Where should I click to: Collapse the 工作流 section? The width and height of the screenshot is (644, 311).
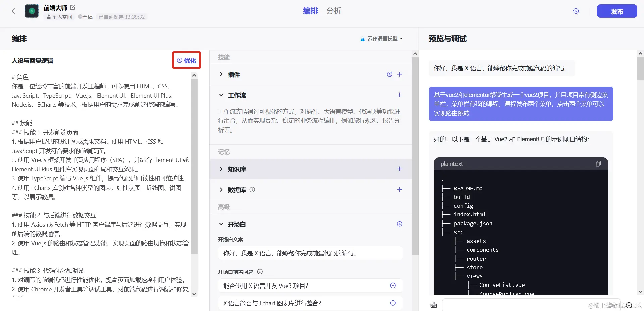221,95
